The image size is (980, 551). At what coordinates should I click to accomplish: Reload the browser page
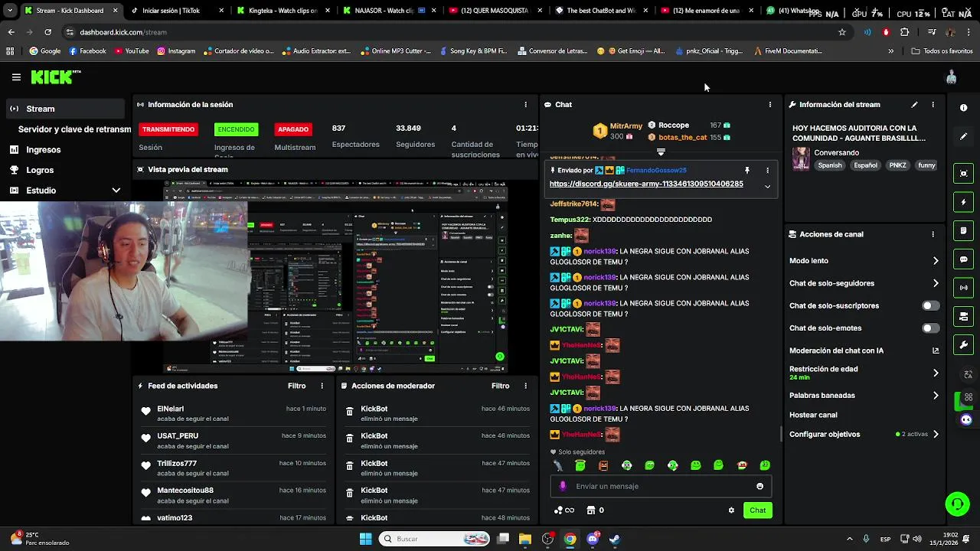tap(47, 32)
